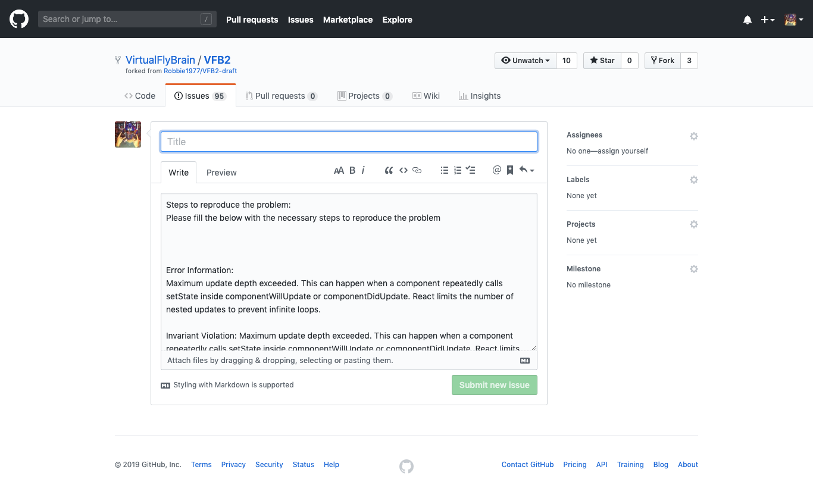View the stargazers count 0

click(630, 61)
